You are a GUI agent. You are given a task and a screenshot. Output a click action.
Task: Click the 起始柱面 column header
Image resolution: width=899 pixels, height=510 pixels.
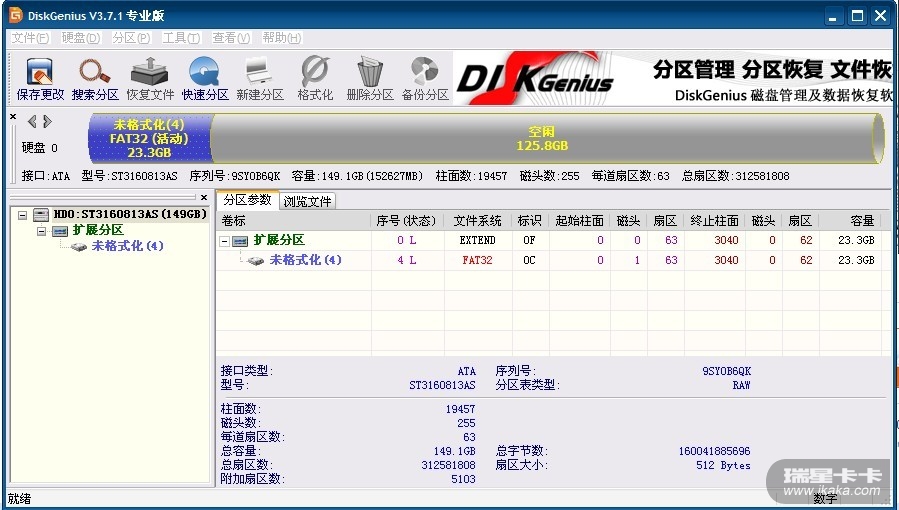579,221
